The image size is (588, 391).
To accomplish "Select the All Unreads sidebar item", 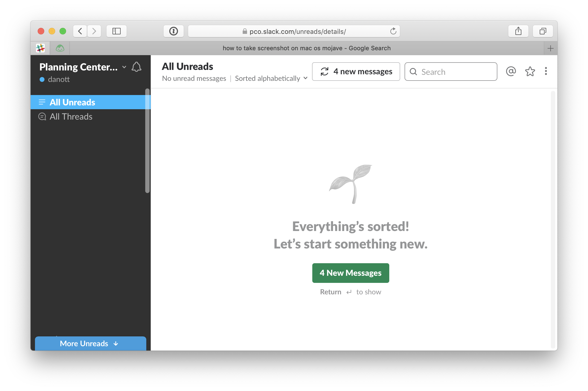I will [x=90, y=102].
